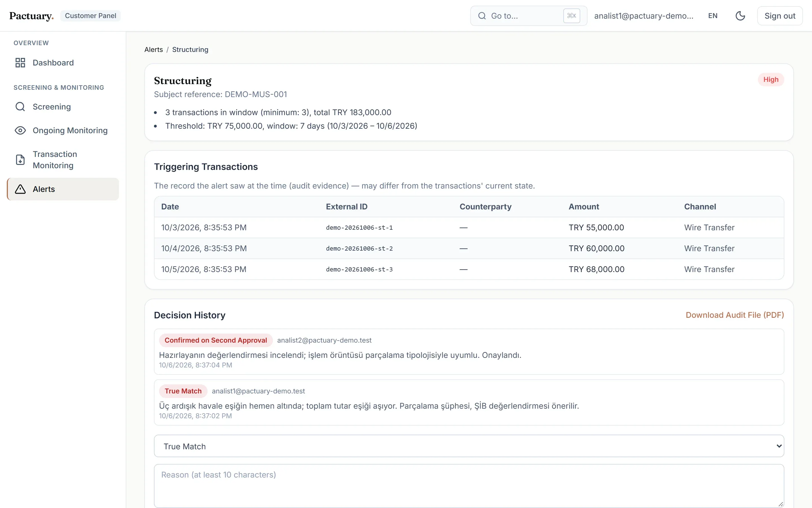Click the Dashboard grid icon
This screenshot has height=508, width=812.
tap(20, 63)
